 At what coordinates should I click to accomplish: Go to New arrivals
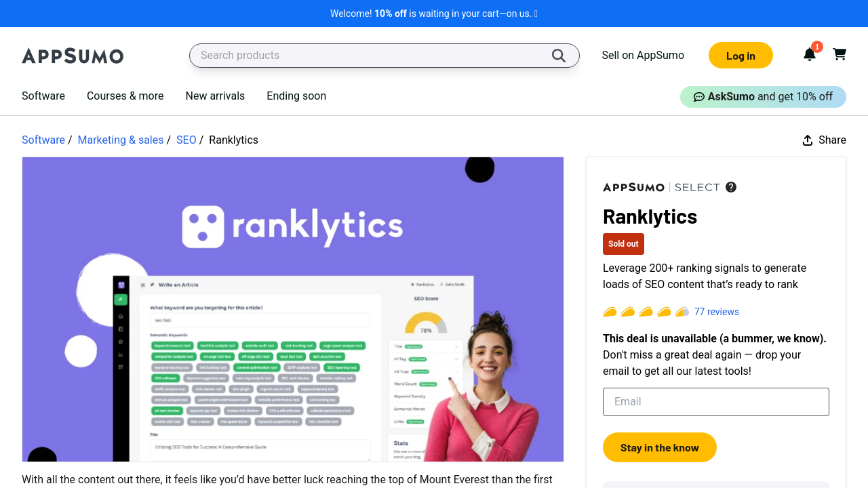[215, 96]
